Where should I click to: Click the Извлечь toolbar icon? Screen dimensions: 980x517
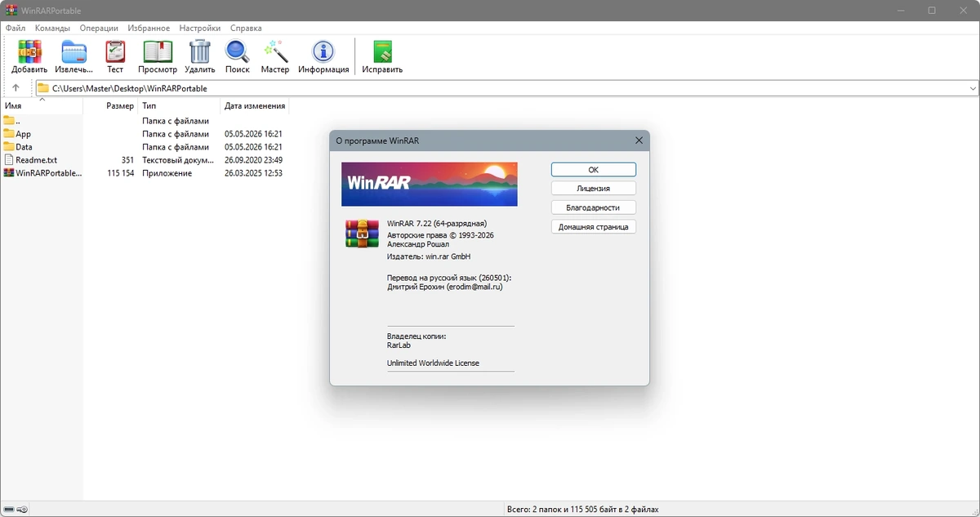pyautogui.click(x=73, y=52)
